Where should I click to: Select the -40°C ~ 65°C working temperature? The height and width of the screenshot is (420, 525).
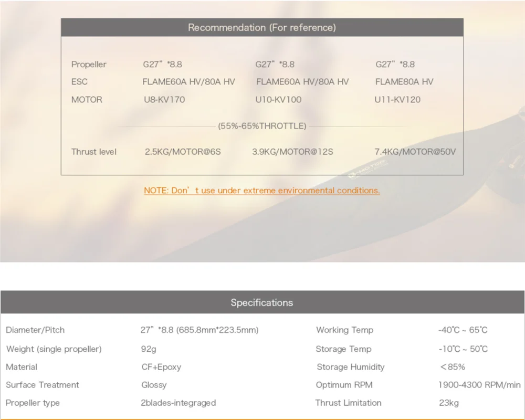point(463,330)
